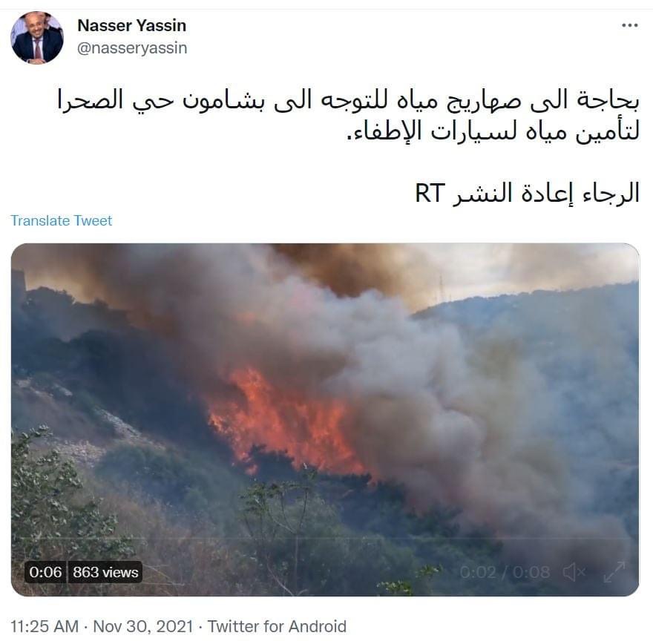Click the 0:06 remaining time badge
Image resolution: width=653 pixels, height=644 pixels.
[x=45, y=572]
